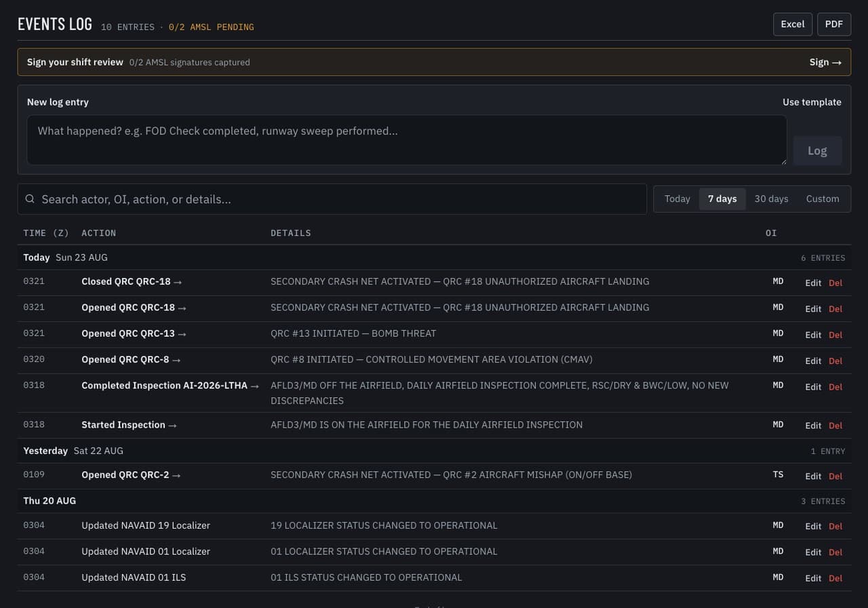Focus the search actor, OI, action field
The image size is (868, 608).
pos(332,199)
